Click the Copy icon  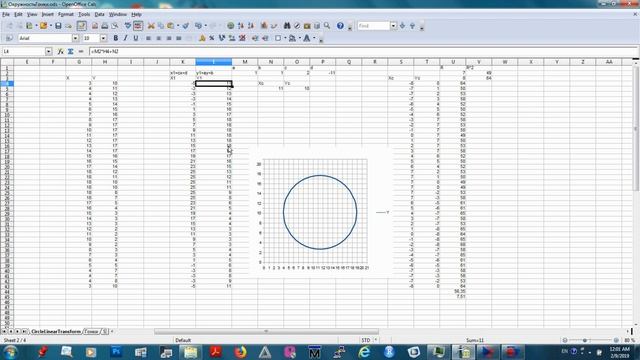[161, 26]
